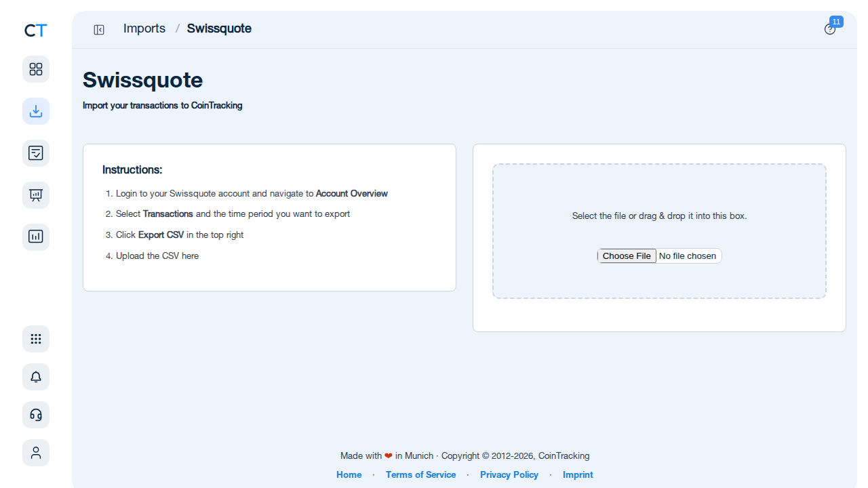Click the 'Export CSV' instruction step
The image size is (868, 488).
click(180, 235)
